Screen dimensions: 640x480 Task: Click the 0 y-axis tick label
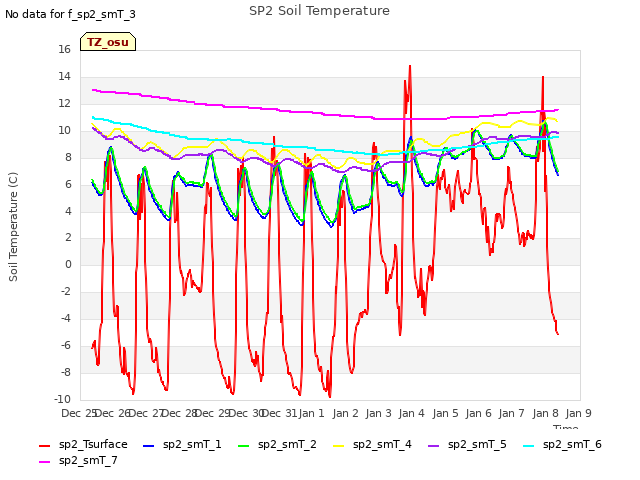[68, 264]
